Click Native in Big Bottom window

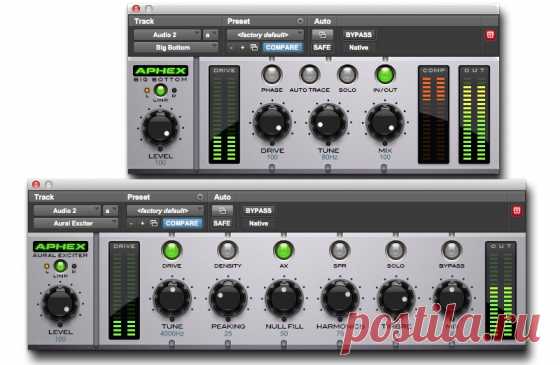(359, 48)
